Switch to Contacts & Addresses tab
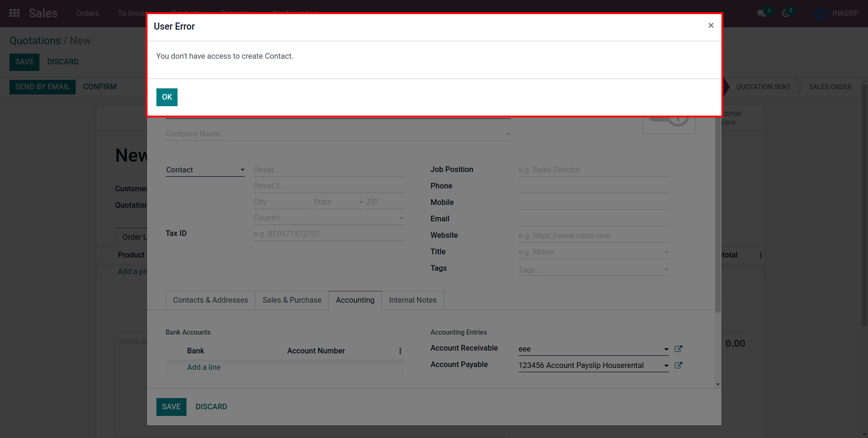The width and height of the screenshot is (868, 438). 210,300
